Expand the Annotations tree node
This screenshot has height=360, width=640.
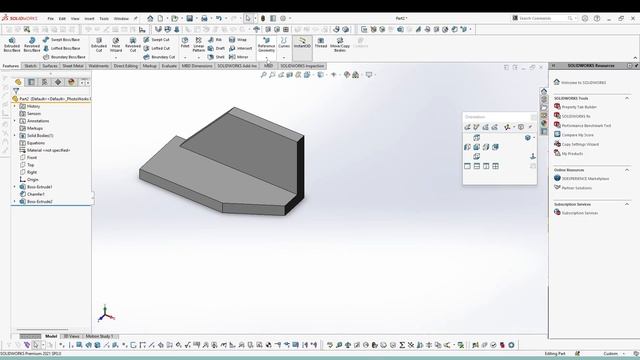pyautogui.click(x=15, y=121)
